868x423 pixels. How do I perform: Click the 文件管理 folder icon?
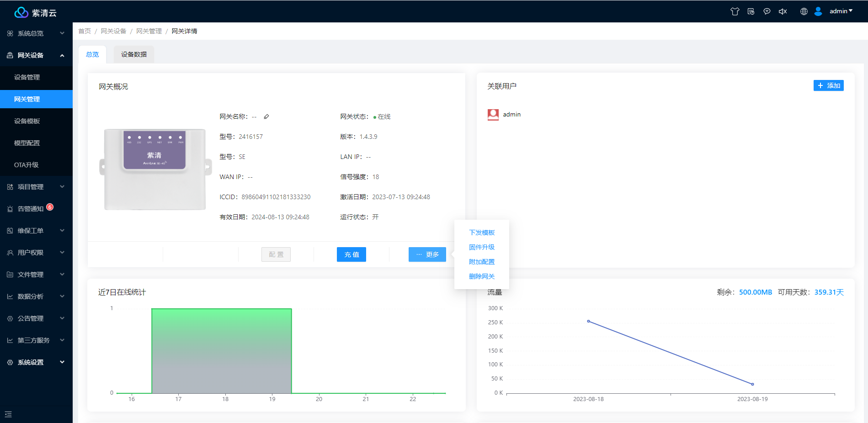pos(10,275)
